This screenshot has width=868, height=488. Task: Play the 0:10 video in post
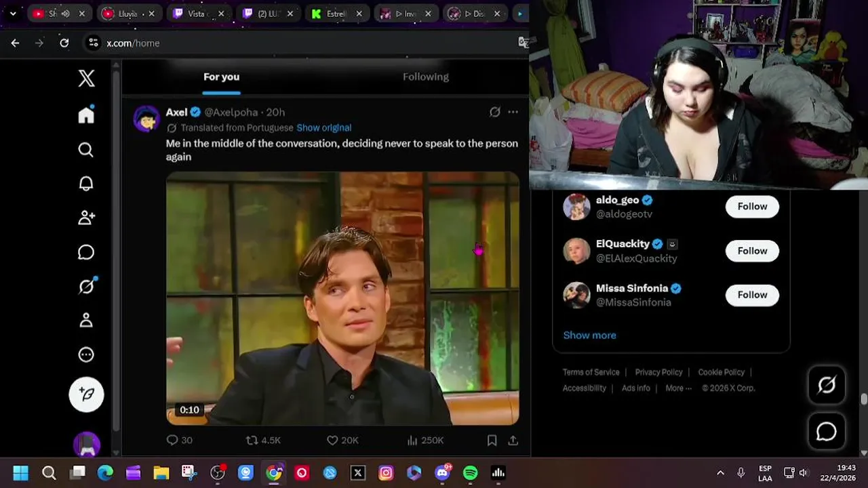coord(342,298)
